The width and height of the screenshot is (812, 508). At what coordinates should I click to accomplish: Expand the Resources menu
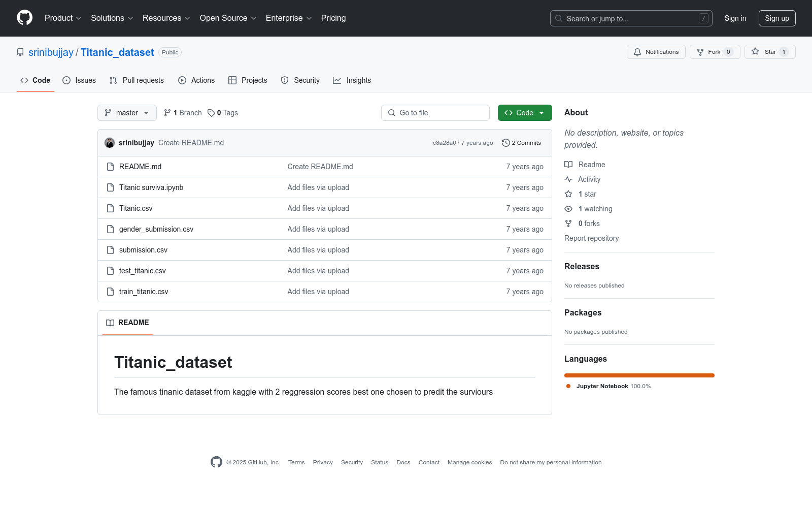166,18
